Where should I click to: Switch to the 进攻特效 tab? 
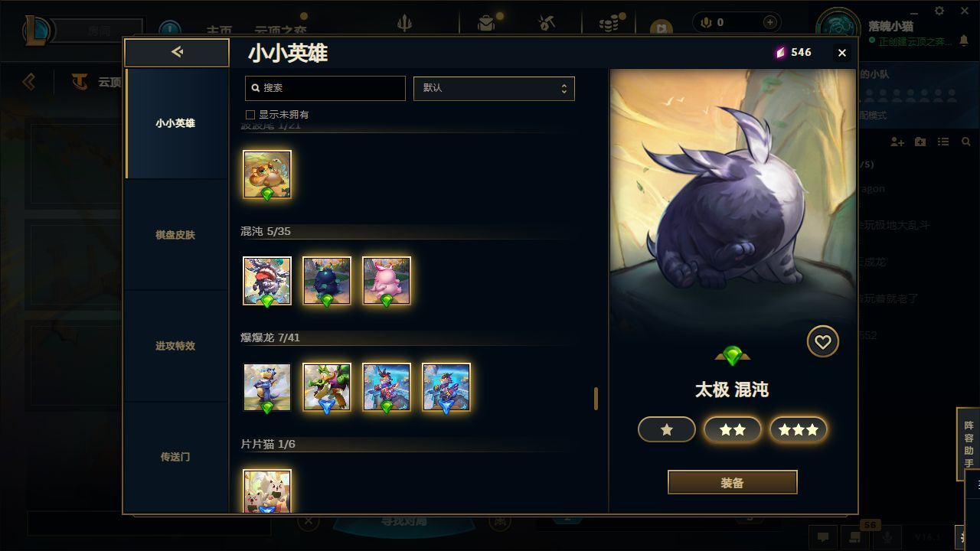click(175, 346)
